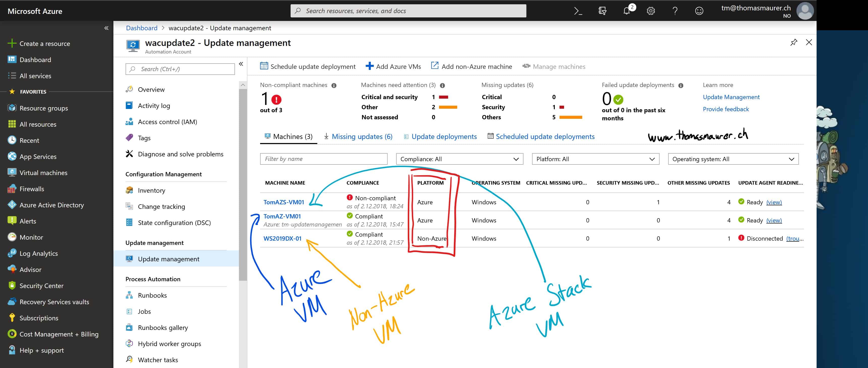Open Help + support

click(41, 350)
